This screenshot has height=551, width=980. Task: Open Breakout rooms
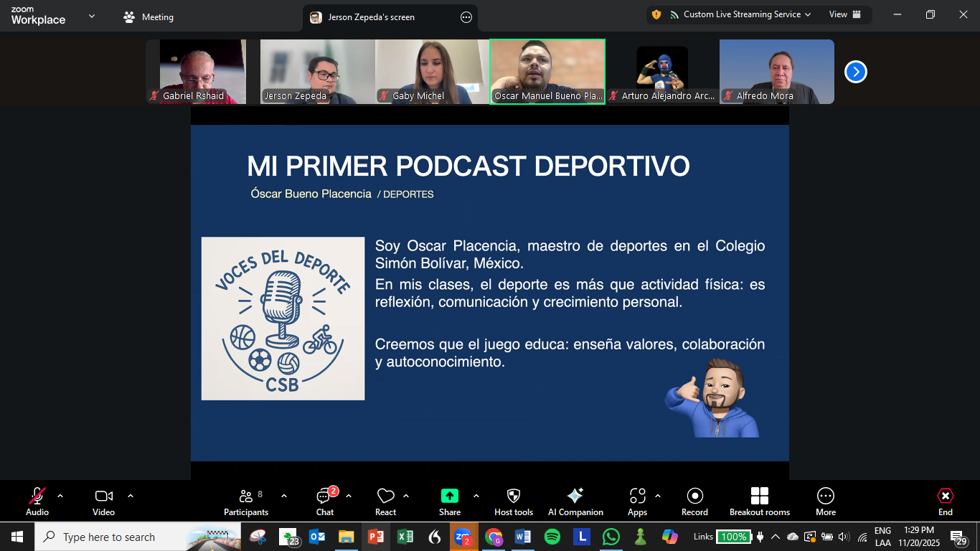759,501
